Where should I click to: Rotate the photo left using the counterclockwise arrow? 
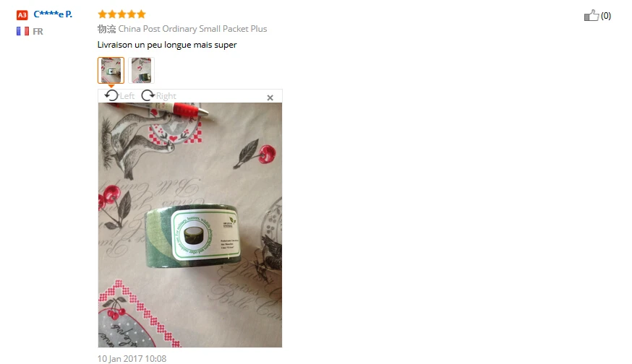click(x=111, y=95)
